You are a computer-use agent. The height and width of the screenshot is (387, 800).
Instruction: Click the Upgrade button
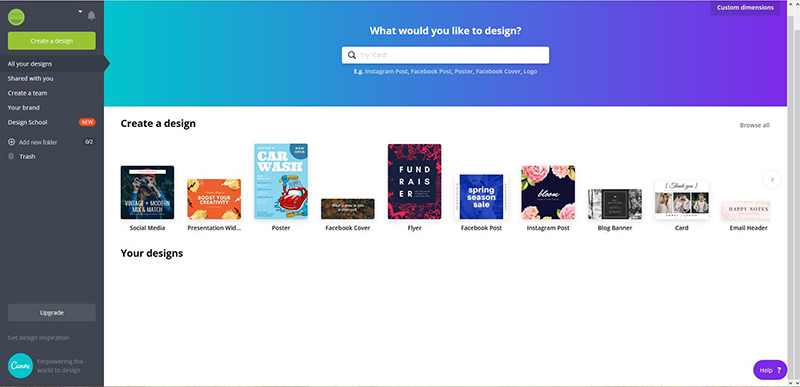52,313
